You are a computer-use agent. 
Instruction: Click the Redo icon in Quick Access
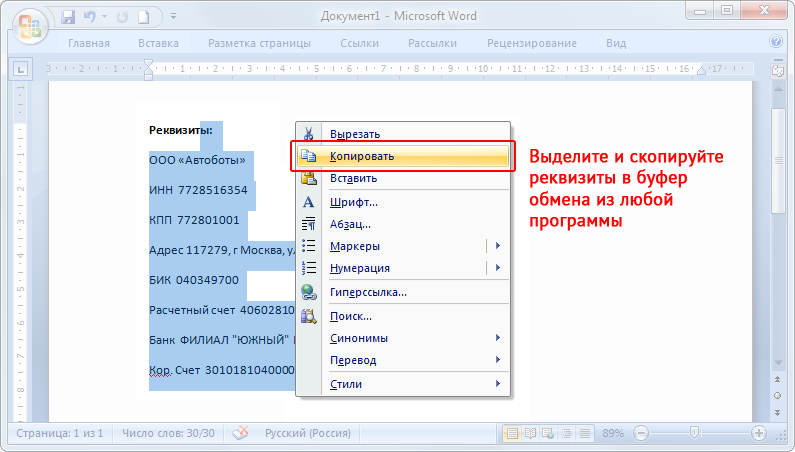(x=122, y=17)
